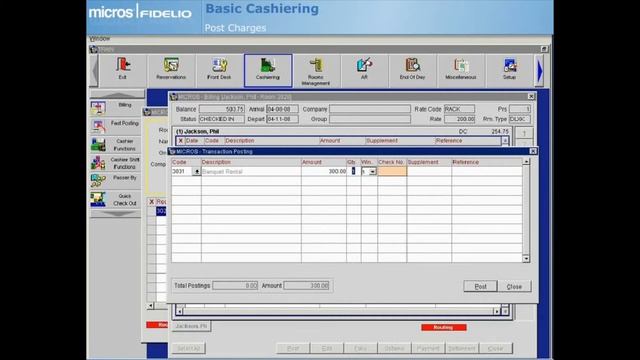Click the Reference cell in the first posting row
Image resolution: width=640 pixels, height=360 pixels.
tap(487, 171)
